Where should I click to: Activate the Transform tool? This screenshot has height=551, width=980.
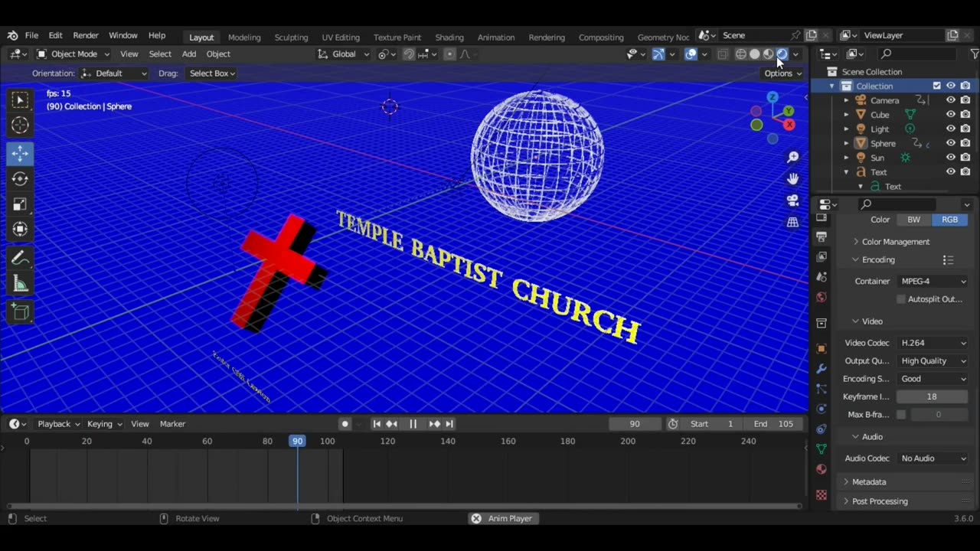[20, 229]
